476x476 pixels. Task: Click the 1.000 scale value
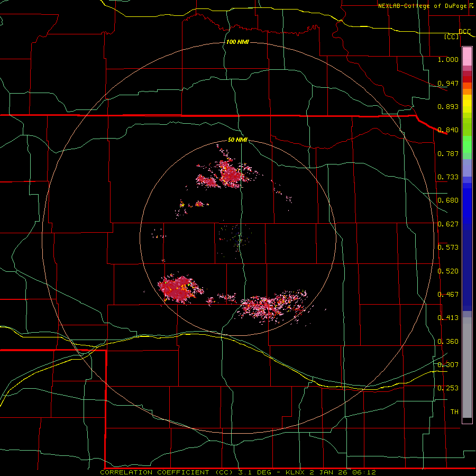pyautogui.click(x=448, y=59)
